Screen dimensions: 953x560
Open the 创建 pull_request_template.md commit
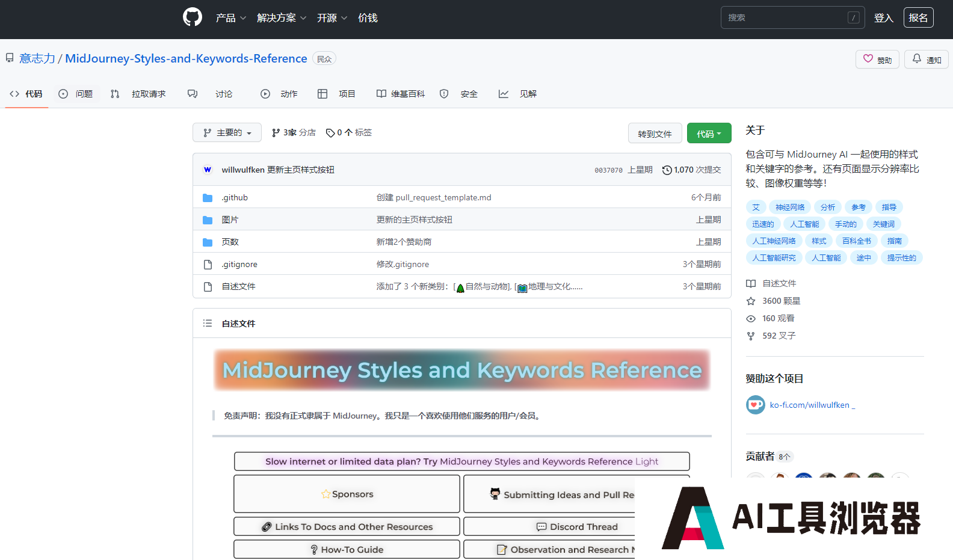tap(434, 197)
